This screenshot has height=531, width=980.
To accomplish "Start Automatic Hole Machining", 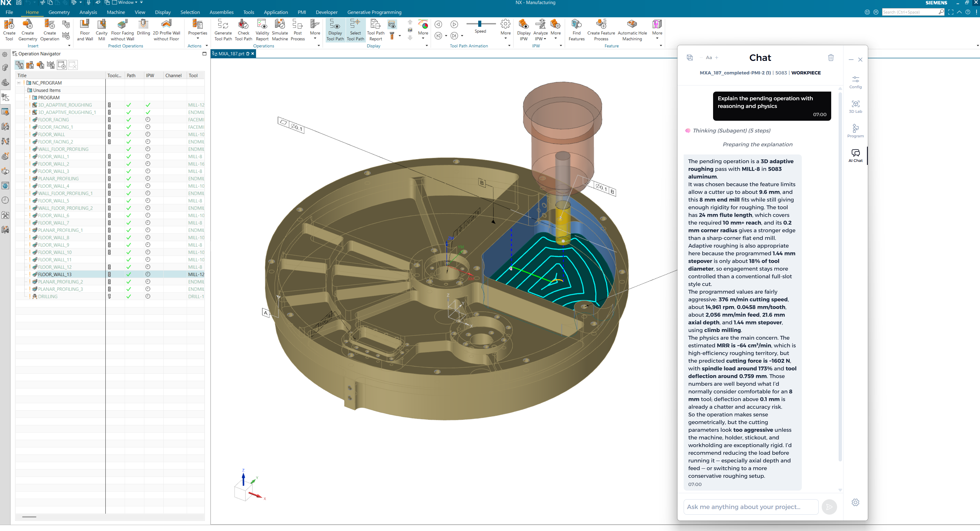I will [x=632, y=30].
